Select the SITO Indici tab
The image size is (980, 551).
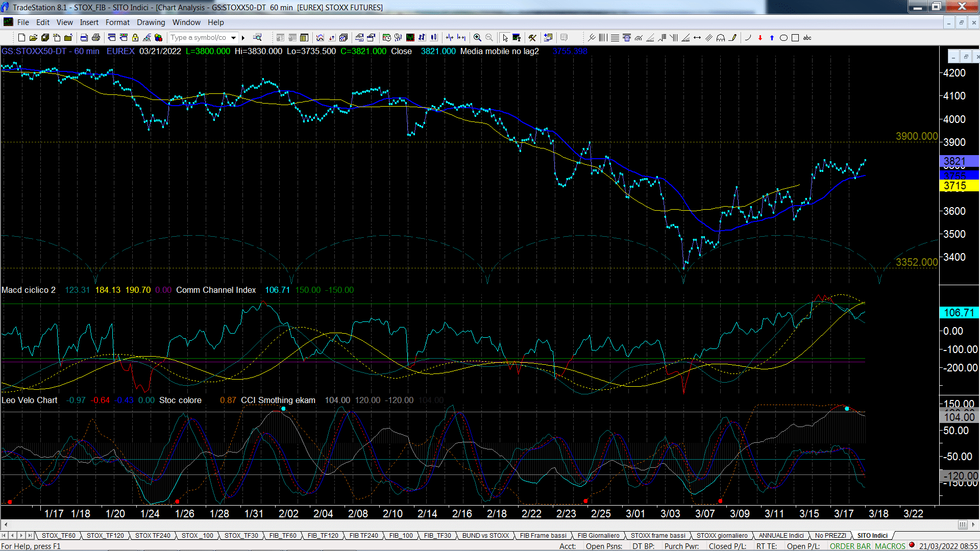click(872, 535)
